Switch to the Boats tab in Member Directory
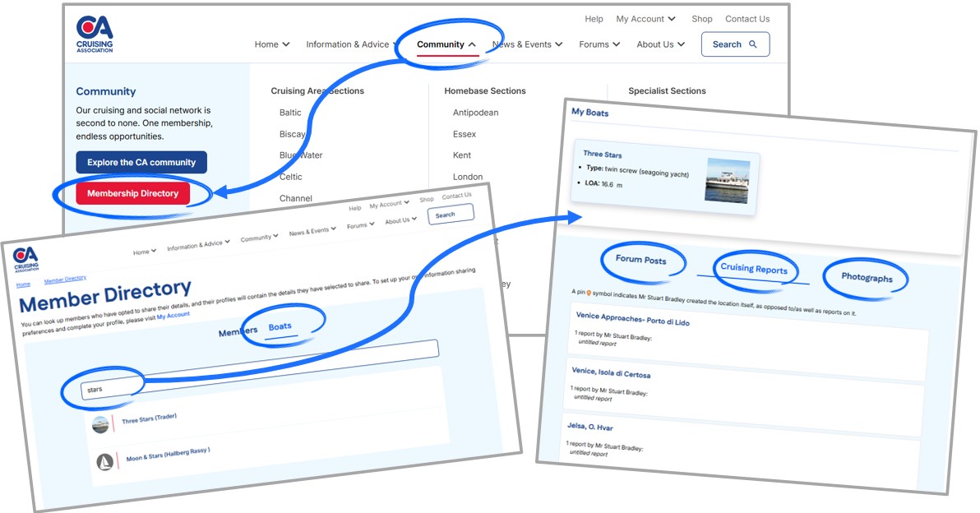 (x=280, y=327)
